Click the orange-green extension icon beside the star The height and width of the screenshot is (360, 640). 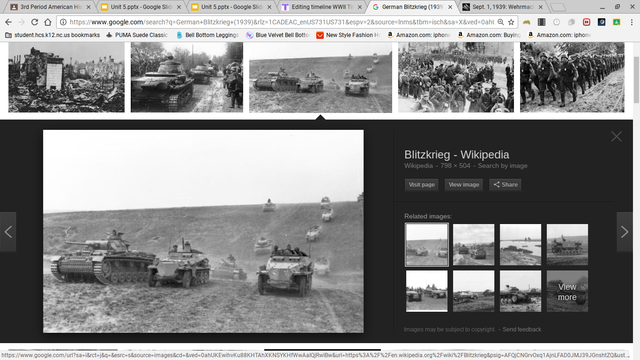coord(527,22)
